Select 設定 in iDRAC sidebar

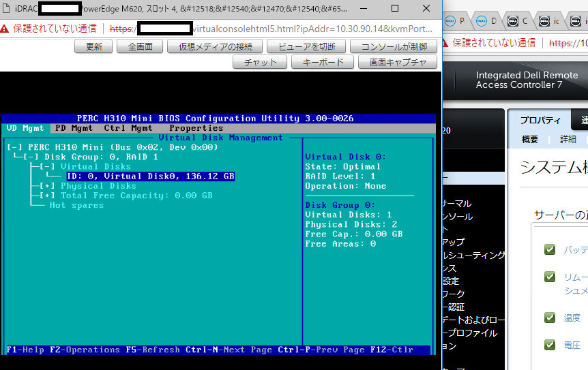point(451,281)
